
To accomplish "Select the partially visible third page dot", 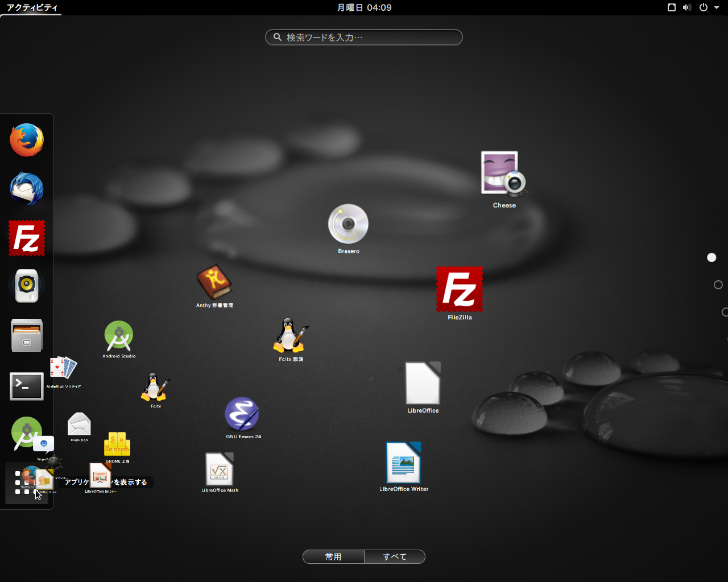I will [x=725, y=312].
